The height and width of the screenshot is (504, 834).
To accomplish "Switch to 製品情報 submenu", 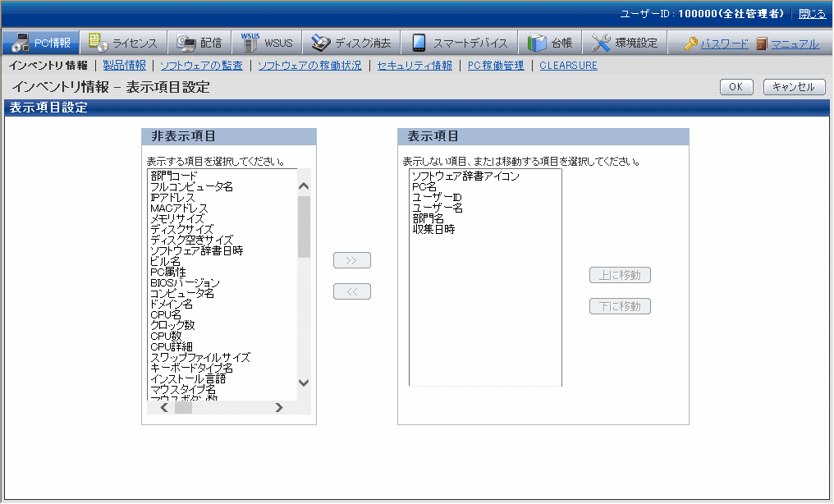I will click(125, 66).
